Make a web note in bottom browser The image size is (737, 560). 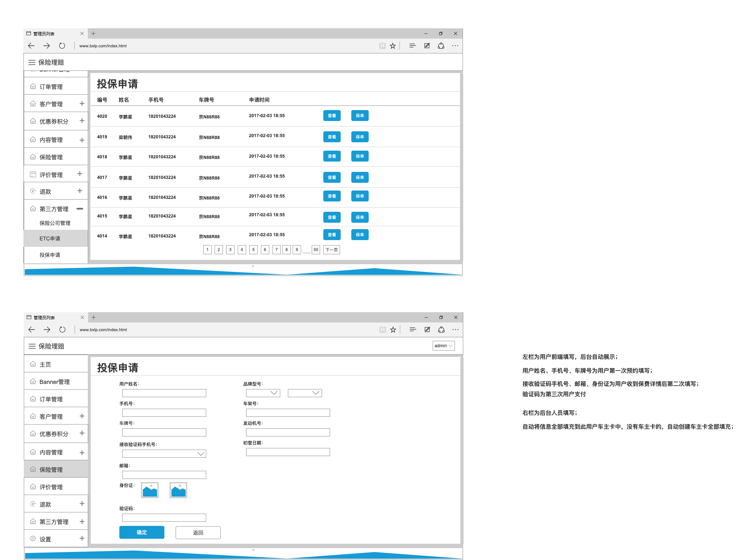point(427,330)
